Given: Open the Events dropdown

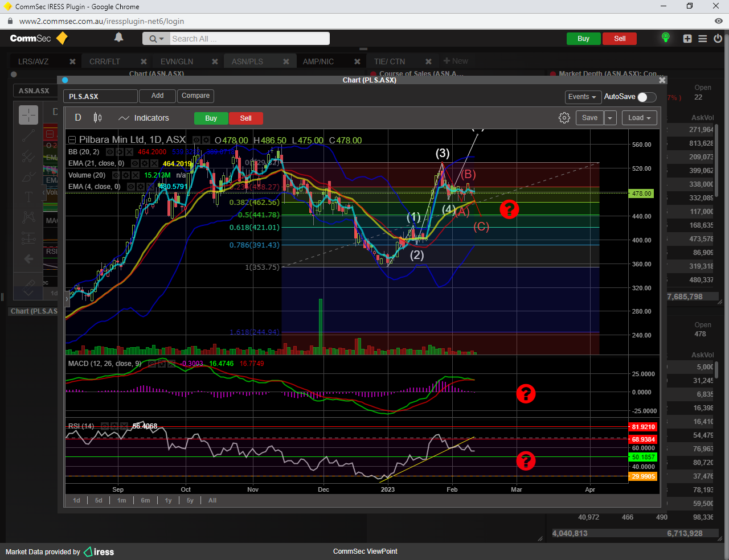Looking at the screenshot, I should 582,97.
